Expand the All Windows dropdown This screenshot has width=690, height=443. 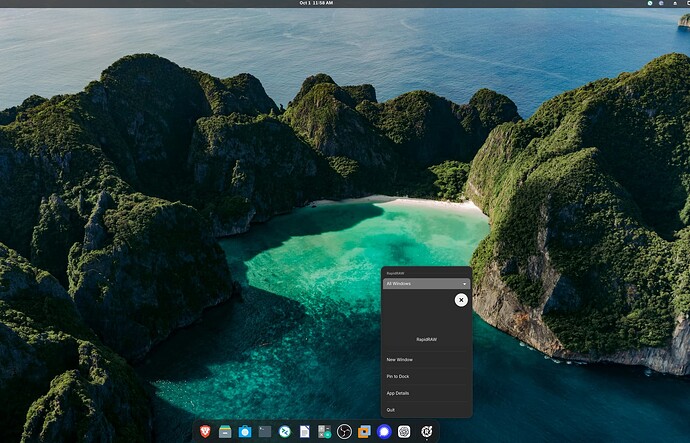[426, 284]
